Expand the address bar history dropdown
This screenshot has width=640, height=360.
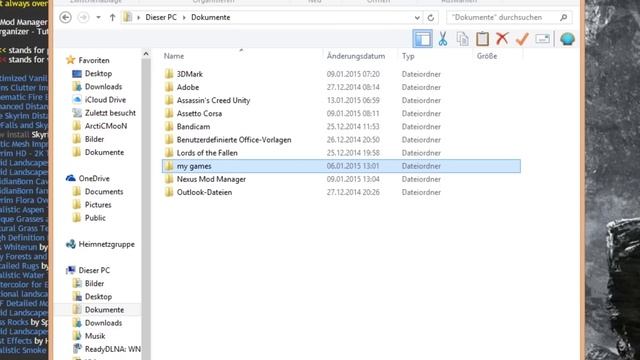point(417,18)
